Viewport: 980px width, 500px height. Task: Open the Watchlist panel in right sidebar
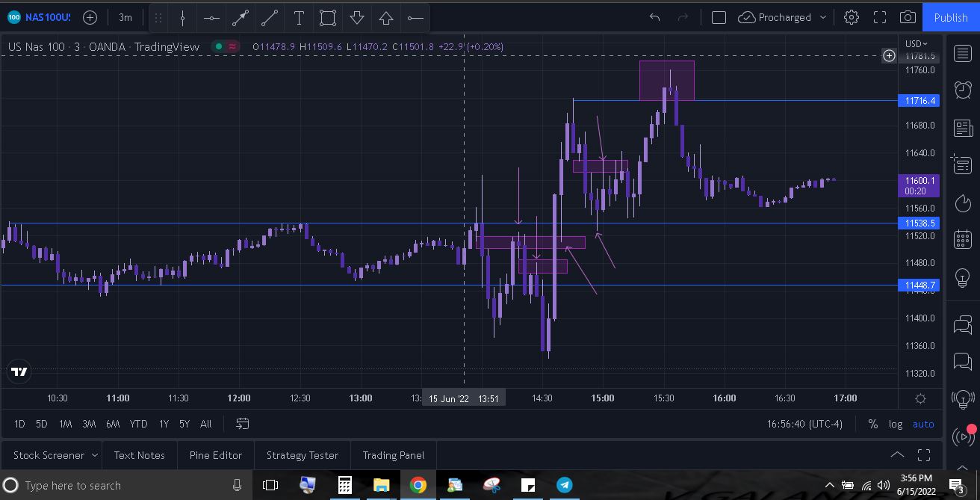point(963,53)
